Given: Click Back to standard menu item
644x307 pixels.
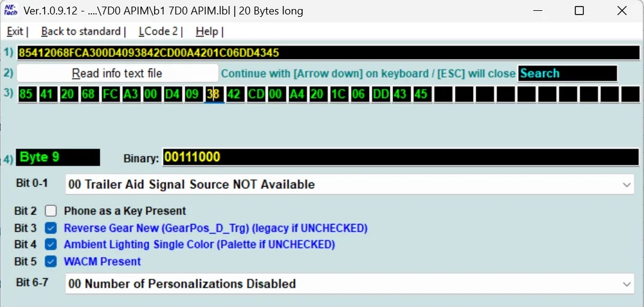Looking at the screenshot, I should point(81,32).
